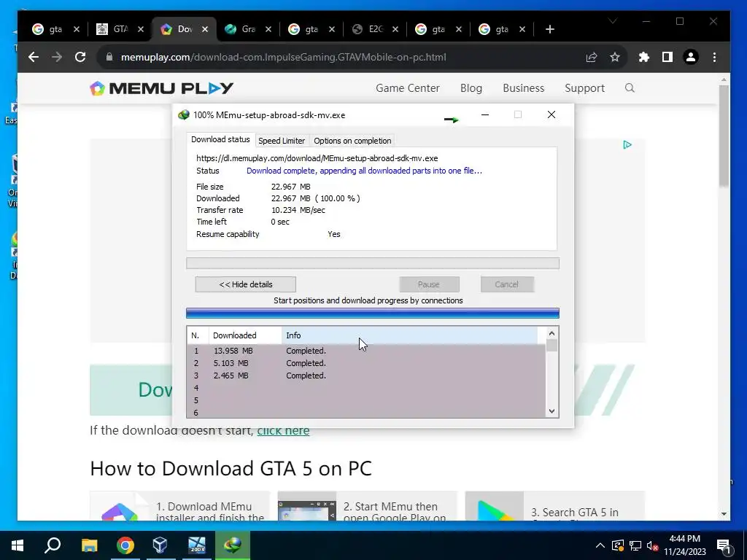Click the Chrome taskbar icon
Screen dimensions: 747x560
tap(125, 545)
